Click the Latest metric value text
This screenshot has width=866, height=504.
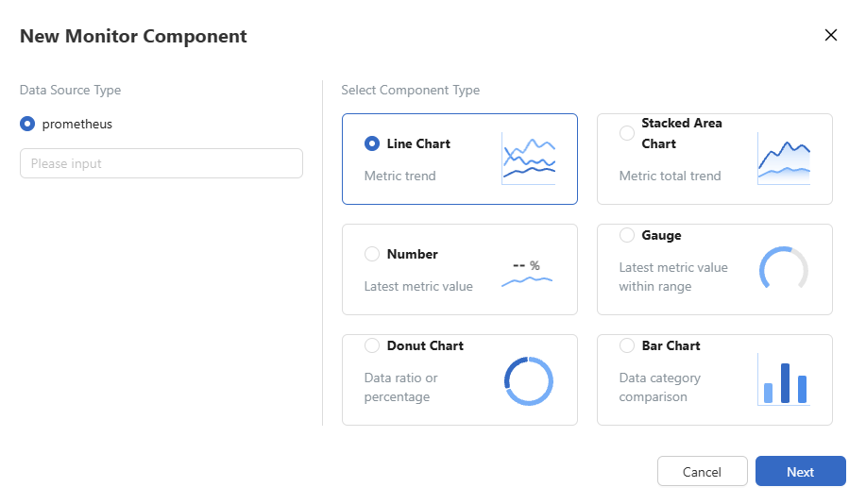coord(418,286)
